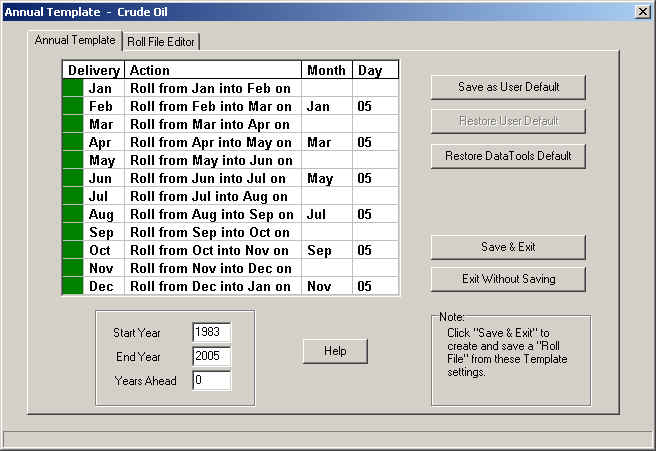Click the empty Month cell in Jan row
656x451 pixels.
point(327,88)
